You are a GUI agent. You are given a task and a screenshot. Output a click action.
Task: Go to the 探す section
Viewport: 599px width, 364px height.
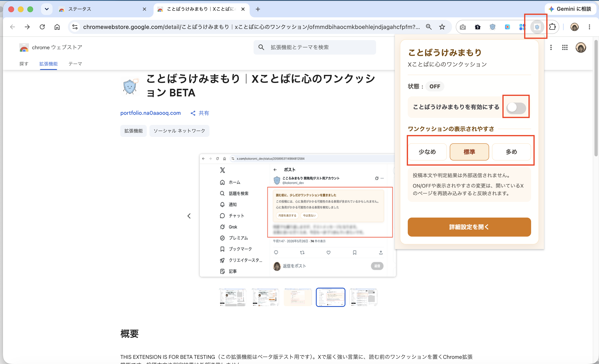(24, 64)
